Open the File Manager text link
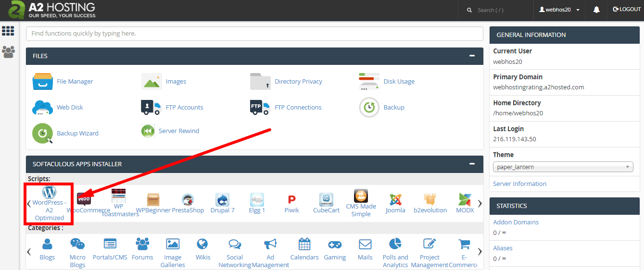644x270 pixels. (75, 82)
